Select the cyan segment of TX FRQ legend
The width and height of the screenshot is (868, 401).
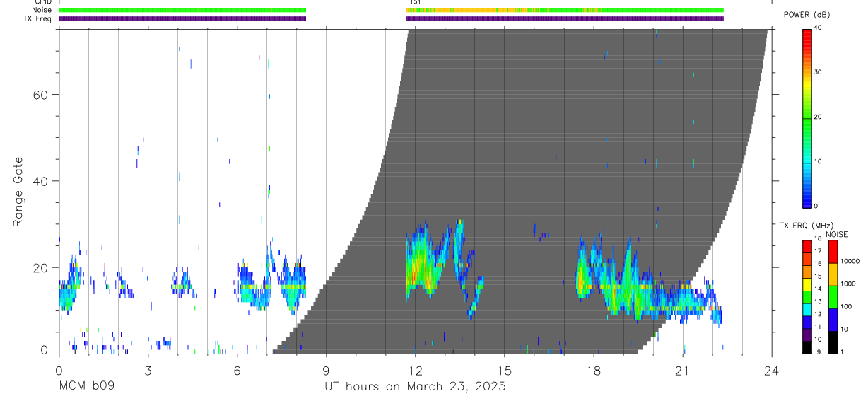pos(807,308)
